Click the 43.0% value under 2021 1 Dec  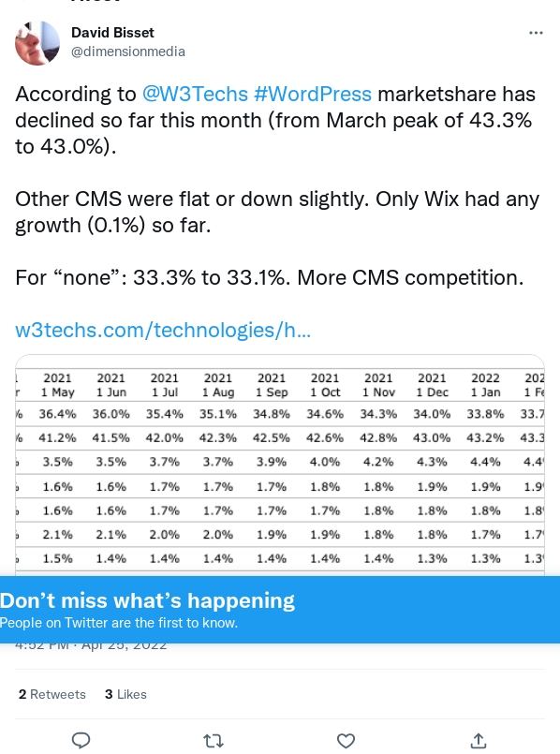432,438
